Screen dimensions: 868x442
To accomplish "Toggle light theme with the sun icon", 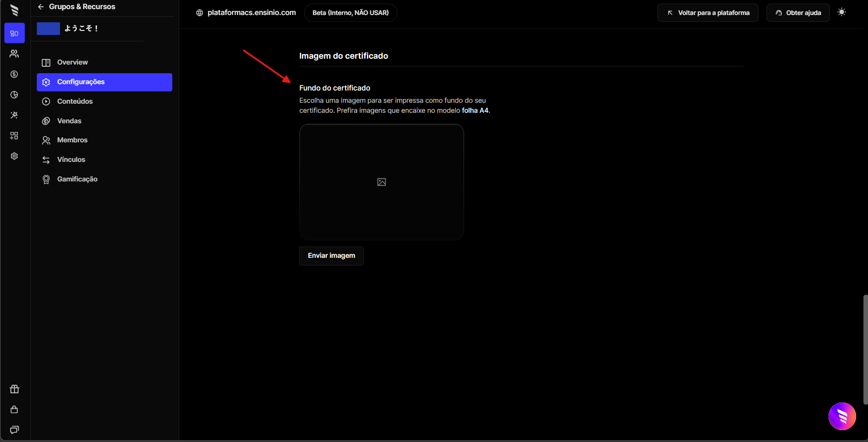I will coord(842,12).
